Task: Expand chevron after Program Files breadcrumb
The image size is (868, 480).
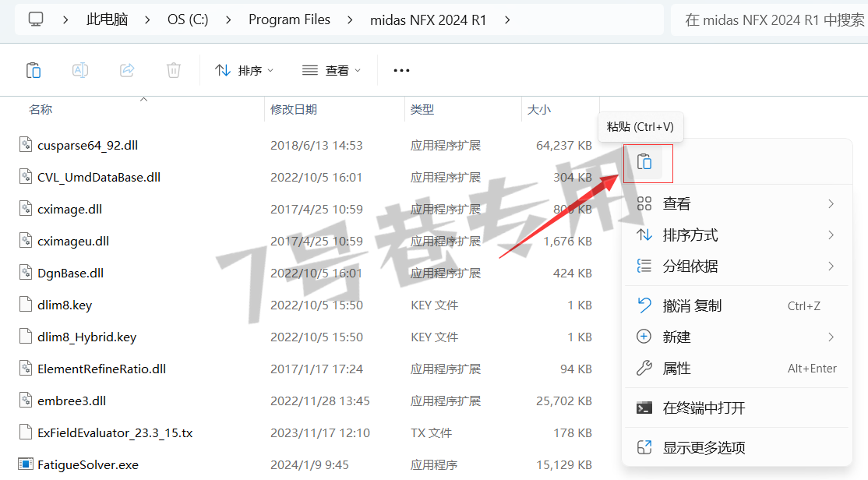Action: pyautogui.click(x=350, y=20)
